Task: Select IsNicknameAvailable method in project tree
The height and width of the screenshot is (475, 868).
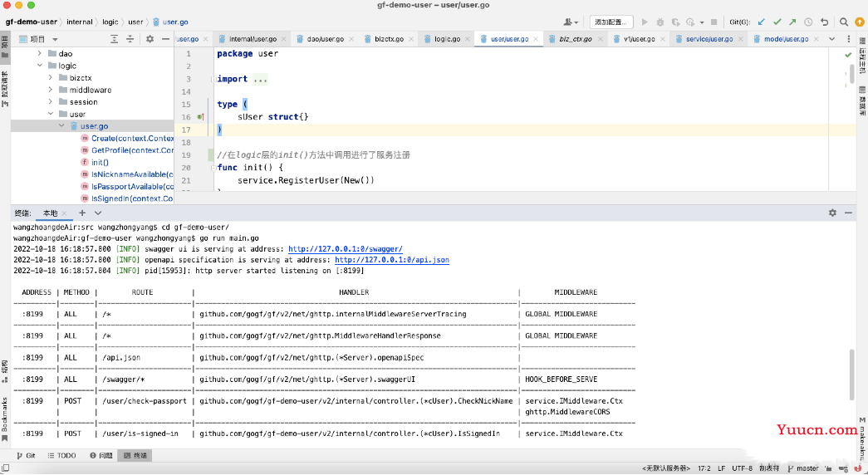Action: tap(132, 174)
